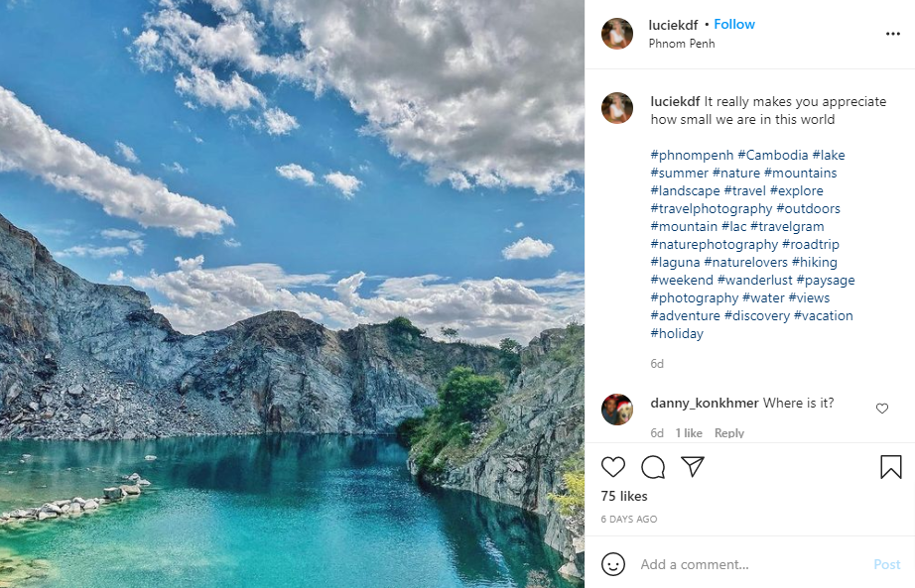
Task: View the 75 likes list
Action: click(x=624, y=496)
